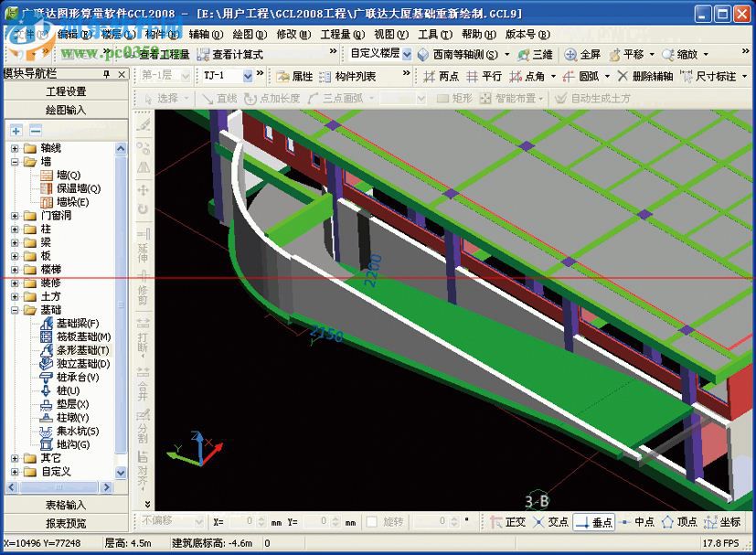Viewport: 756px width, 555px height.
Task: Switch to 表格输入 table input panel
Action: coord(66,505)
